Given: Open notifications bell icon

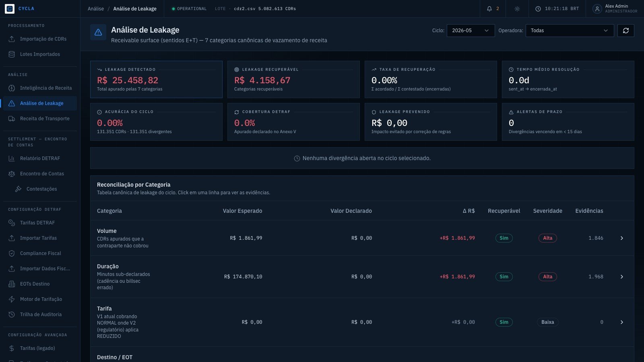Looking at the screenshot, I should click(x=489, y=8).
